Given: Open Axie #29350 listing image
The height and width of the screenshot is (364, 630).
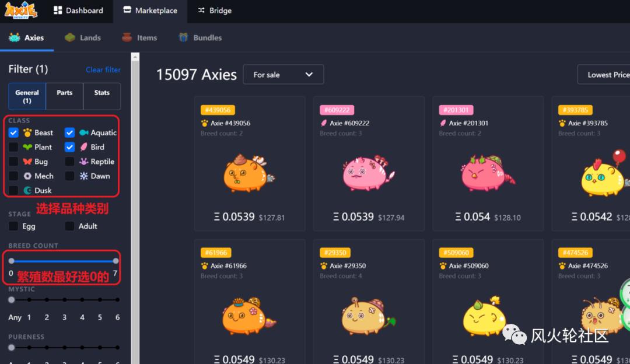Looking at the screenshot, I should tap(368, 316).
